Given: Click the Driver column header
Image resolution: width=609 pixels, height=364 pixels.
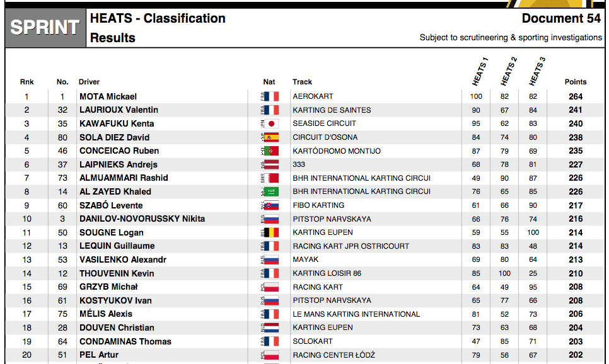Looking at the screenshot, I should (x=89, y=82).
